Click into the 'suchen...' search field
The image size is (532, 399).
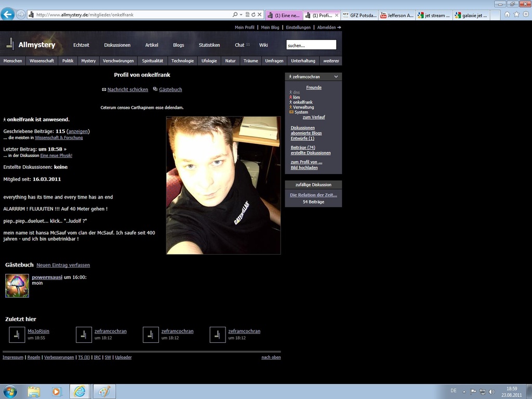(311, 45)
